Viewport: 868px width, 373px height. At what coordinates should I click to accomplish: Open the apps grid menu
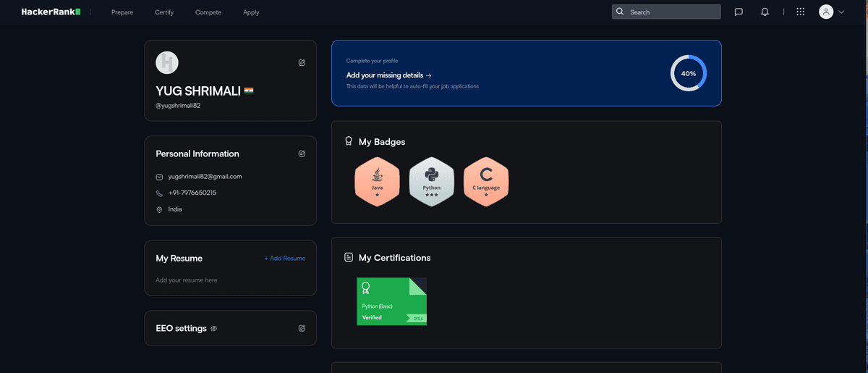coord(800,12)
